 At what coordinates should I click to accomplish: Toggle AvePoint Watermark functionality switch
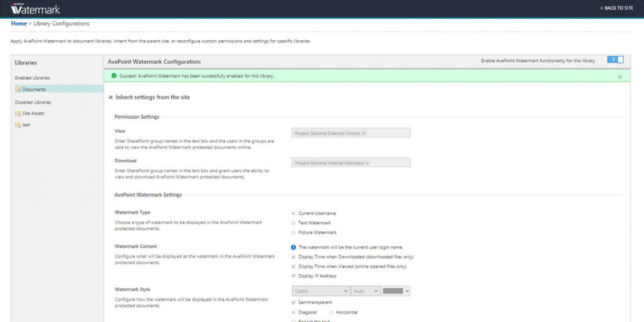(x=615, y=60)
